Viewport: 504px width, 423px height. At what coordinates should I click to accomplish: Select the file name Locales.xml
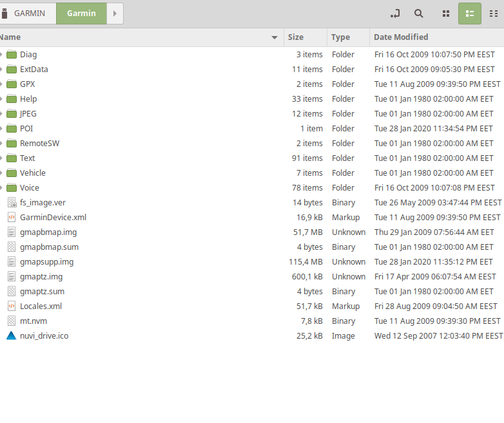(x=41, y=306)
